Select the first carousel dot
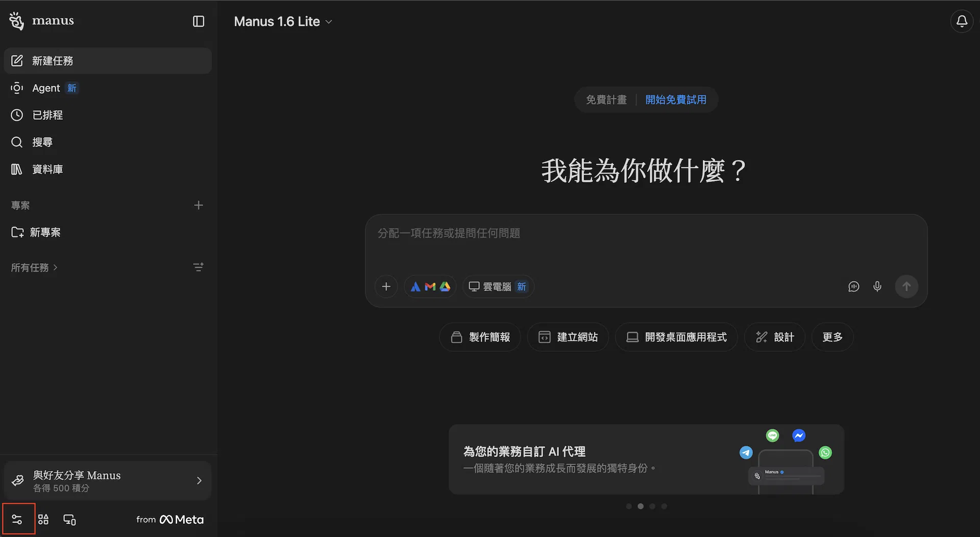The height and width of the screenshot is (537, 980). pyautogui.click(x=629, y=506)
